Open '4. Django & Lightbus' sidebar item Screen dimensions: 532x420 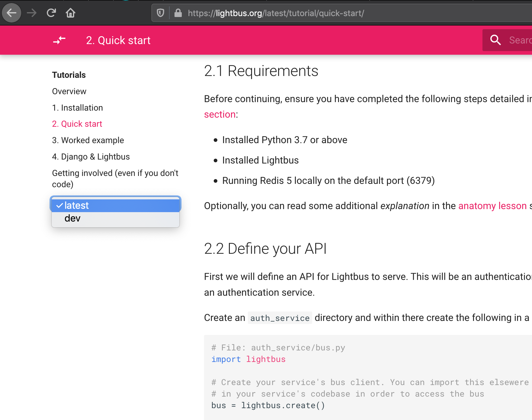click(x=91, y=157)
